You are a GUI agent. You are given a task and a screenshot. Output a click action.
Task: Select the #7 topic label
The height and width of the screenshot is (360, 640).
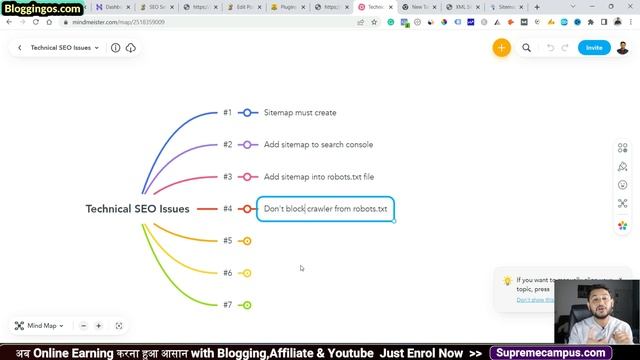(x=227, y=305)
